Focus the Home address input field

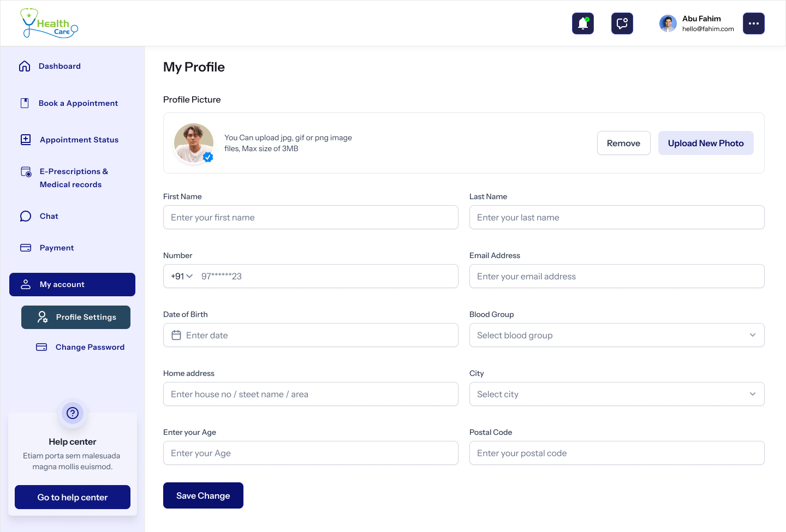point(311,394)
